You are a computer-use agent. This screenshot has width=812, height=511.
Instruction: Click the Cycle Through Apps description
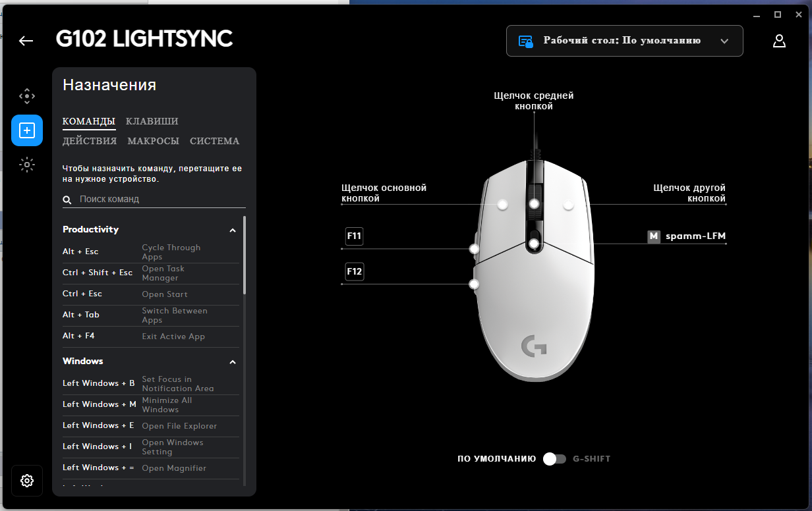tap(171, 252)
